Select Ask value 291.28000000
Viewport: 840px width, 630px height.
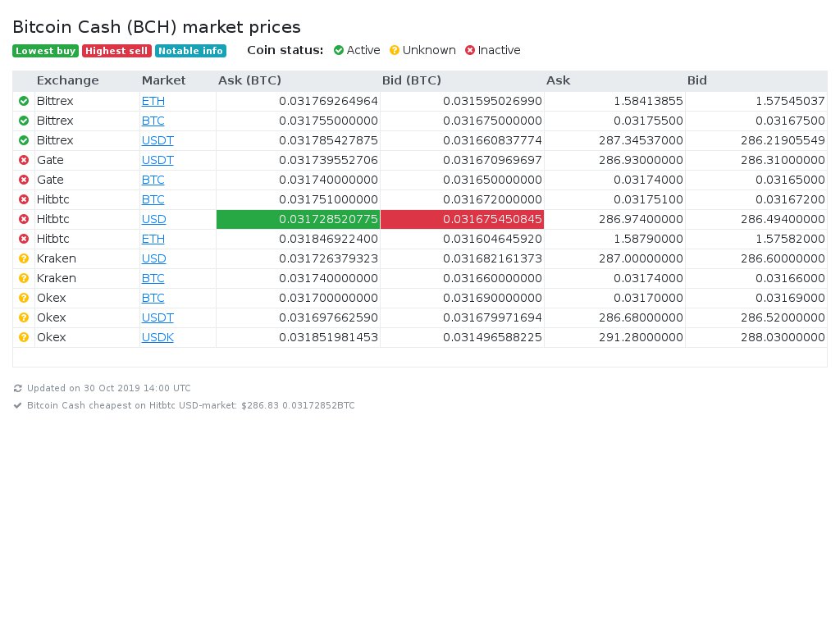(x=641, y=337)
